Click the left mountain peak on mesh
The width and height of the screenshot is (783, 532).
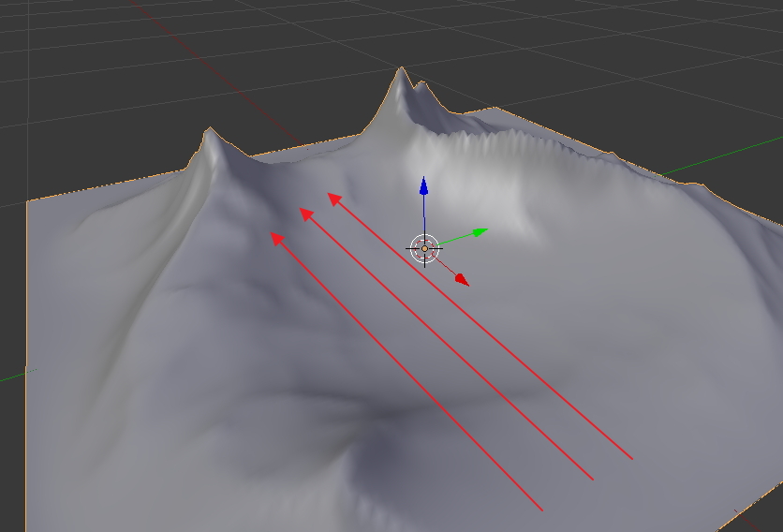coord(210,130)
